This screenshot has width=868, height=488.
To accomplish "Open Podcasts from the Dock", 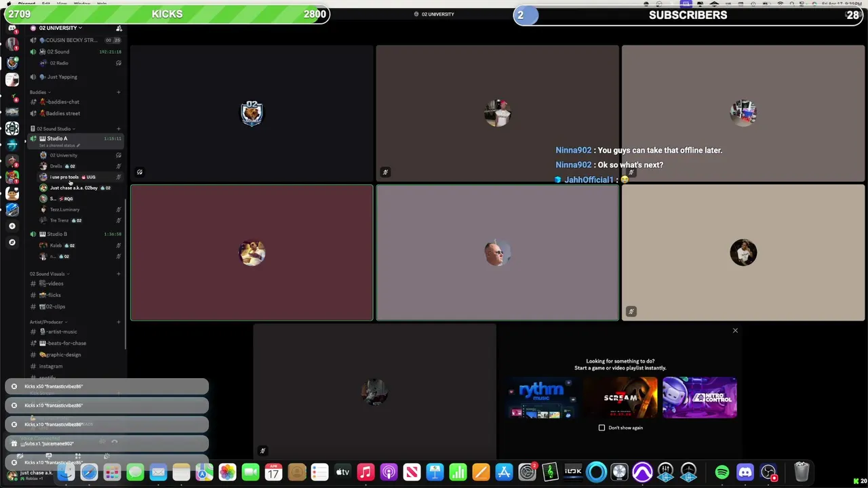I will pos(389,472).
